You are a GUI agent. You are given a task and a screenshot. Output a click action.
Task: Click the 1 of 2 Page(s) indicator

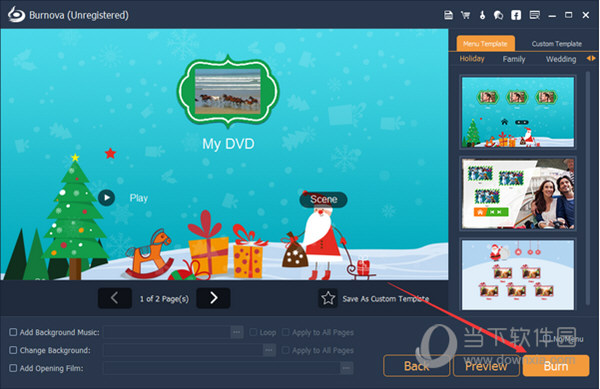pos(164,299)
